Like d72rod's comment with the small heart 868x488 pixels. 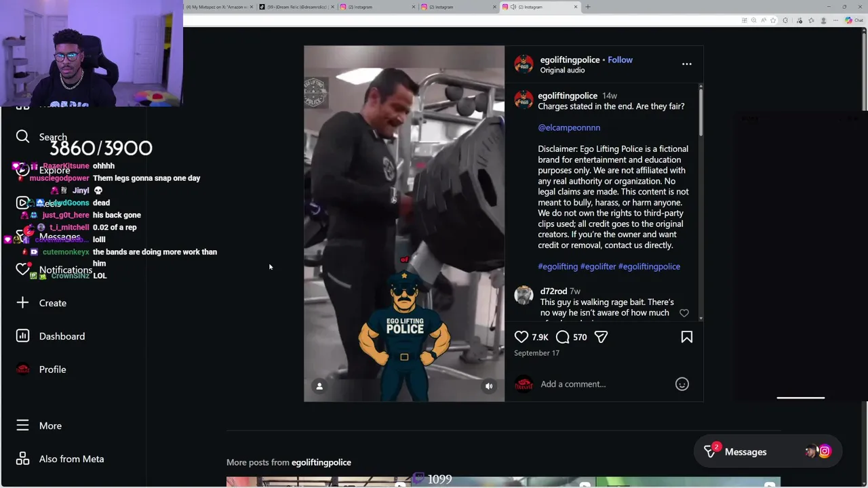coord(684,313)
